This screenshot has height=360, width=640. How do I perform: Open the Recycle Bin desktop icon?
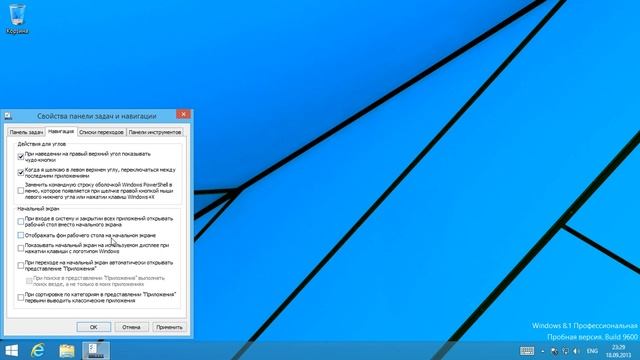(x=17, y=19)
